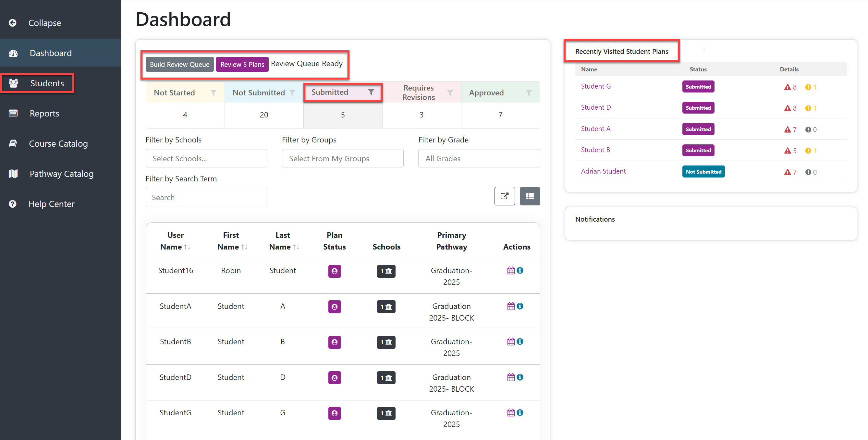Click the Collapse sidebar arrow icon
Viewport: 868px width, 440px height.
[x=12, y=23]
